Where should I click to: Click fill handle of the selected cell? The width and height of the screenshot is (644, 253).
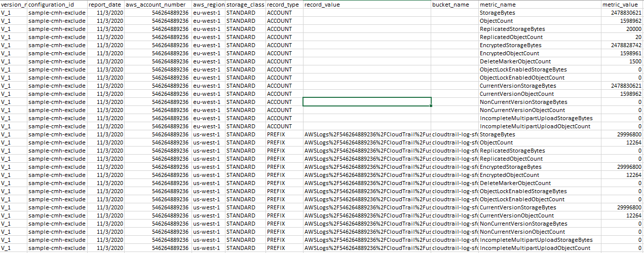tap(431, 105)
